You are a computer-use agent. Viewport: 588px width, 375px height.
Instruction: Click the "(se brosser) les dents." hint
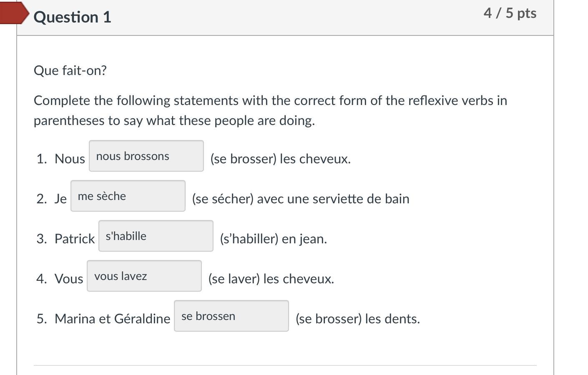point(357,319)
